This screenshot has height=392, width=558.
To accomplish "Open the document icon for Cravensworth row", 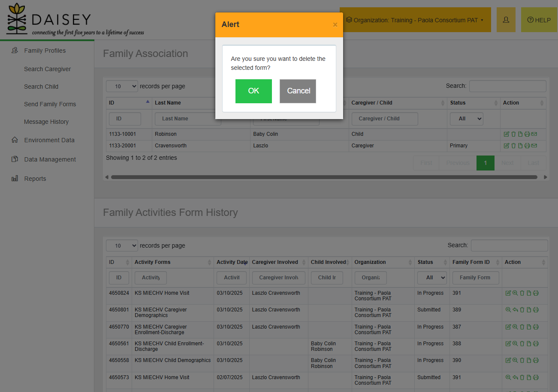I will [x=520, y=146].
